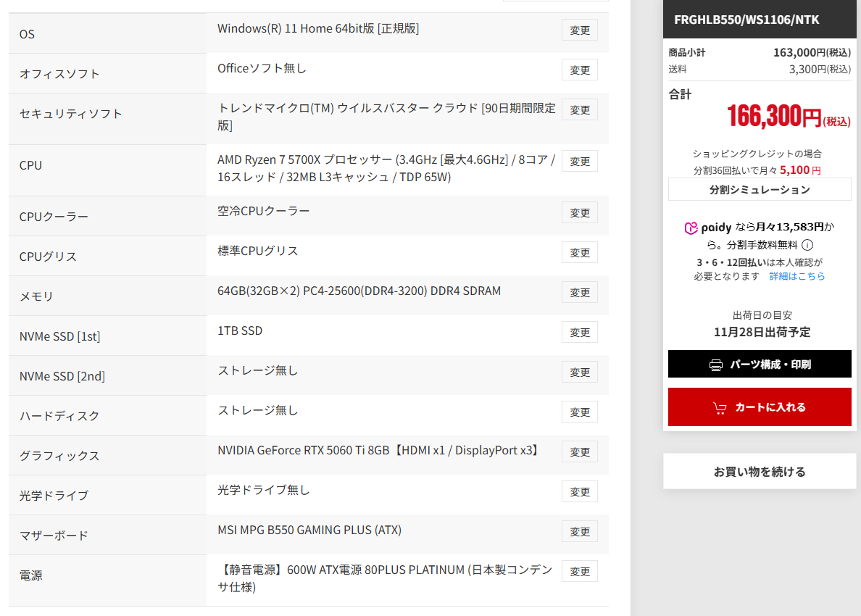The height and width of the screenshot is (616, 861).
Task: Change the ハードディスク option
Action: (580, 412)
